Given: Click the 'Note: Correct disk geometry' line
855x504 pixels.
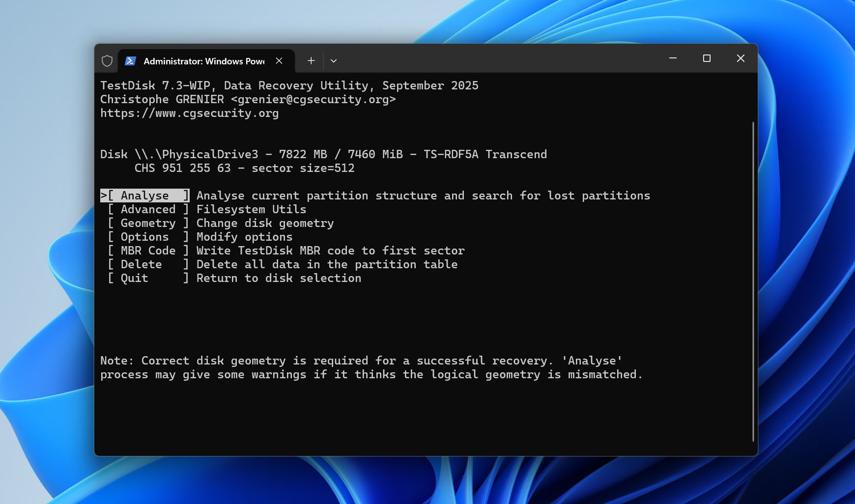Looking at the screenshot, I should pos(361,361).
